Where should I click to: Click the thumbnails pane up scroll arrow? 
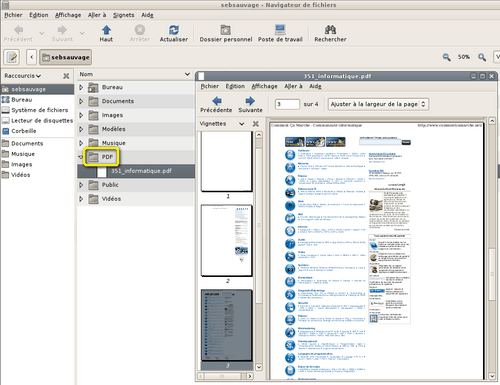pyautogui.click(x=259, y=135)
